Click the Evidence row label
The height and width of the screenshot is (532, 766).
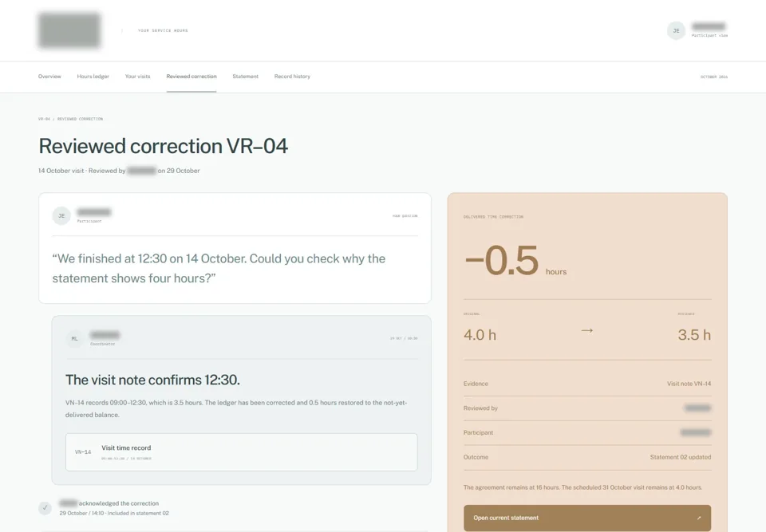pos(476,384)
